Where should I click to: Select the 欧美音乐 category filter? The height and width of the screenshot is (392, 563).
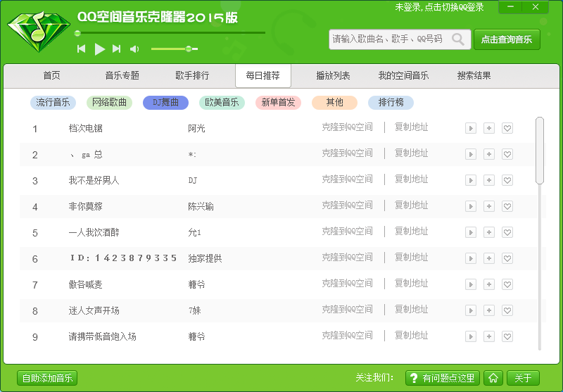222,103
